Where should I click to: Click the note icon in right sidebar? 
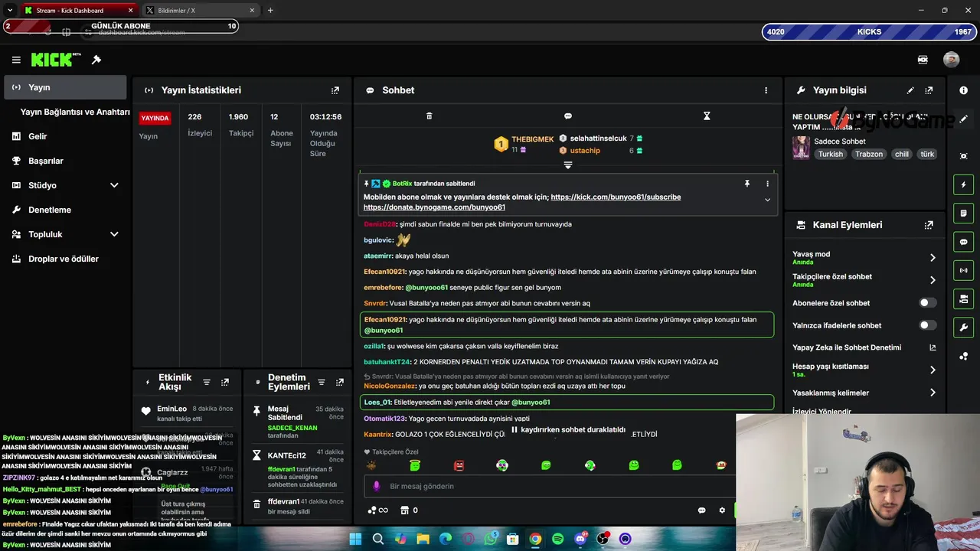(x=963, y=213)
